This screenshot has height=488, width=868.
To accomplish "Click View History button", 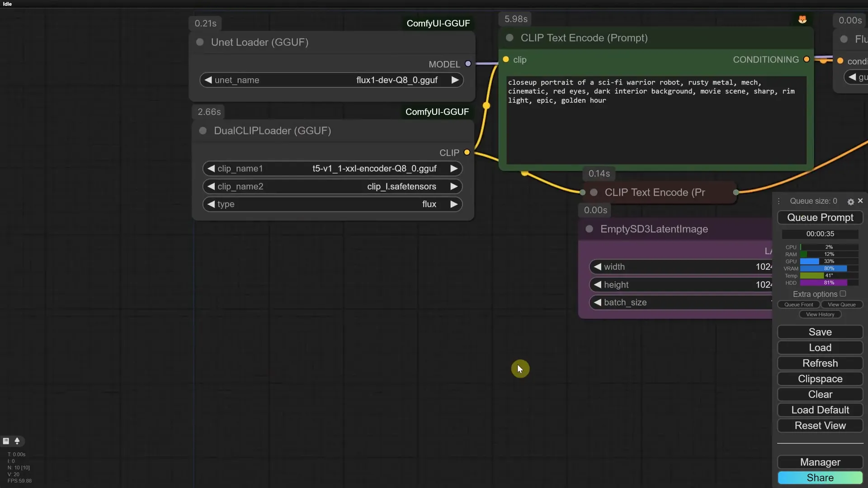I will pos(820,314).
